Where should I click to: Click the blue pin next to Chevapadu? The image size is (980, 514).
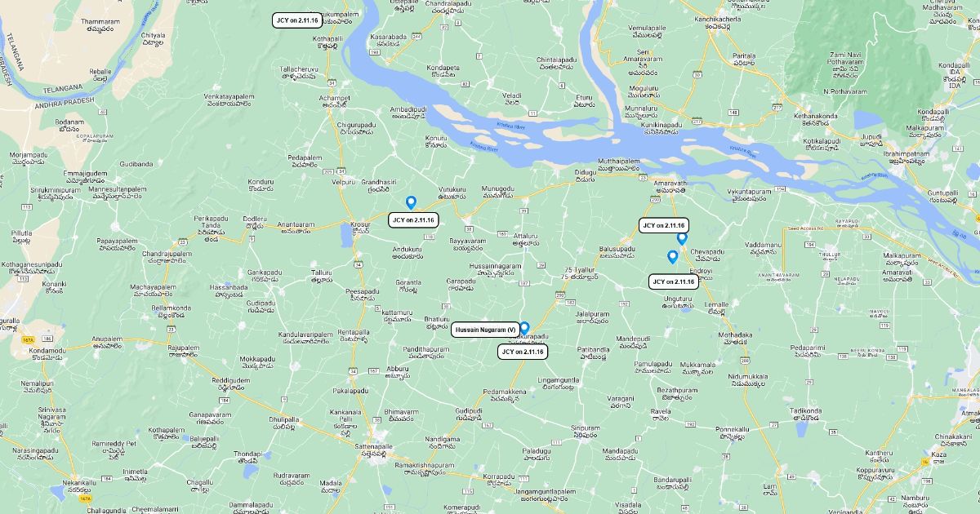click(682, 238)
